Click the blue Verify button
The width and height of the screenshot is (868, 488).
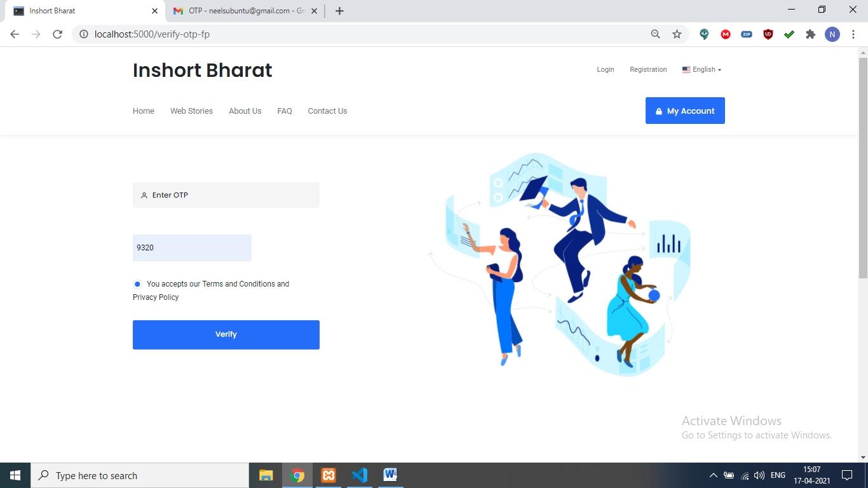tap(226, 335)
